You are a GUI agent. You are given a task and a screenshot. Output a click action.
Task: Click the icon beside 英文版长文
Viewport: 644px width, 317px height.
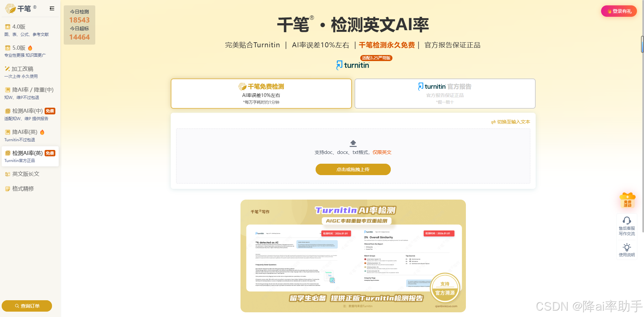8,174
